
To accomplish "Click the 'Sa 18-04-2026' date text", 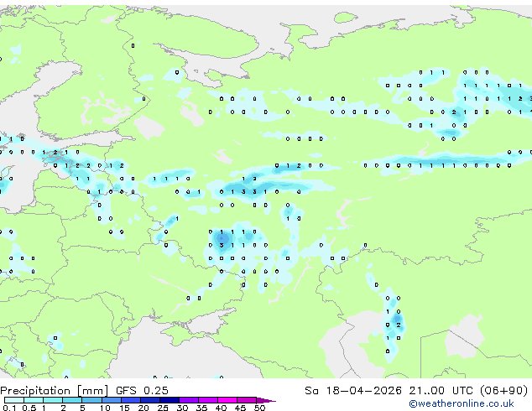I will click(x=353, y=391).
